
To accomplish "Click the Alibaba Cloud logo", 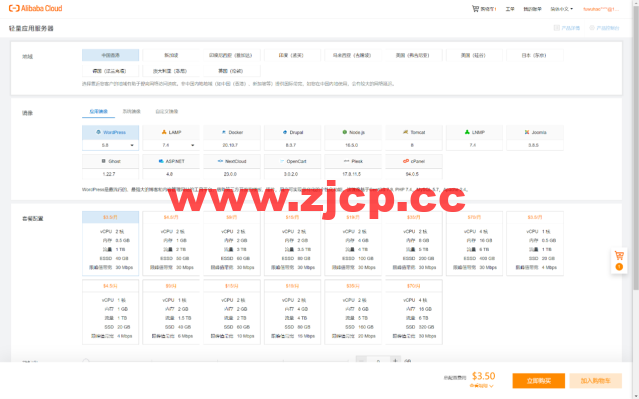I will click(x=35, y=8).
